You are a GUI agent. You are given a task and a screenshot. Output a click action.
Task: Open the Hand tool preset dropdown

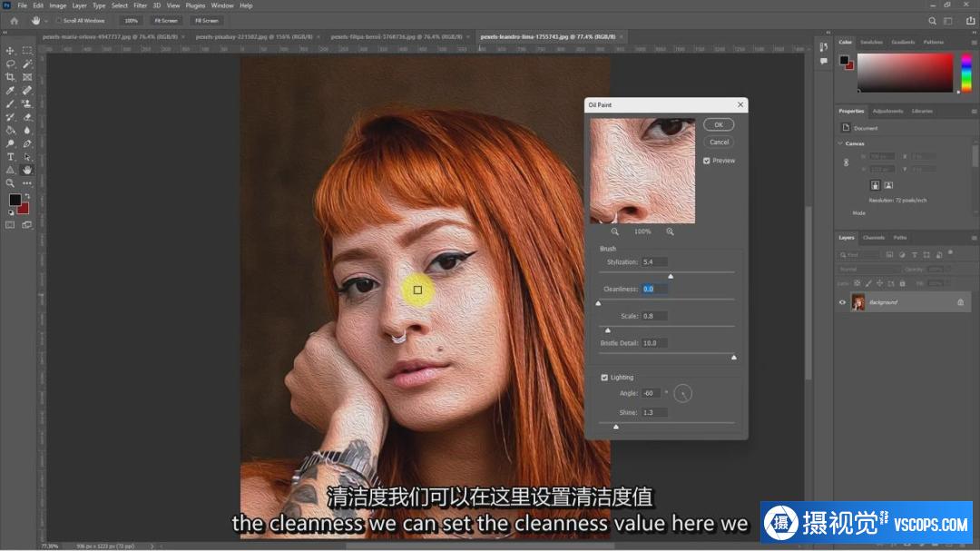click(x=45, y=21)
